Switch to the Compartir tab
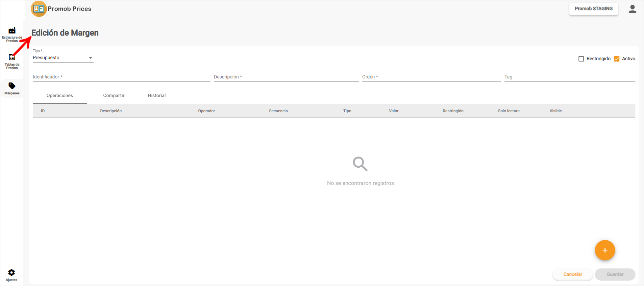Screen dimensions: 644x286 point(114,96)
